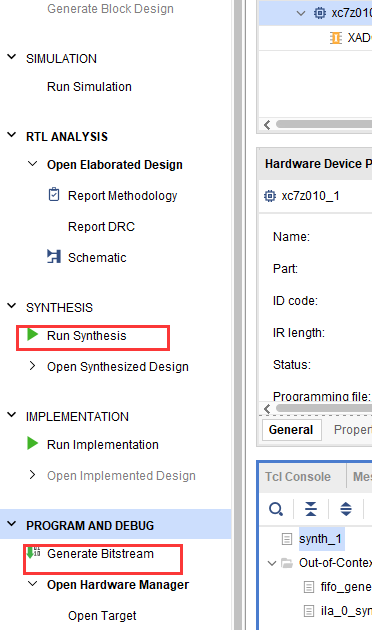Click the Report Methodology clipboard icon
372x630 pixels.
click(54, 194)
